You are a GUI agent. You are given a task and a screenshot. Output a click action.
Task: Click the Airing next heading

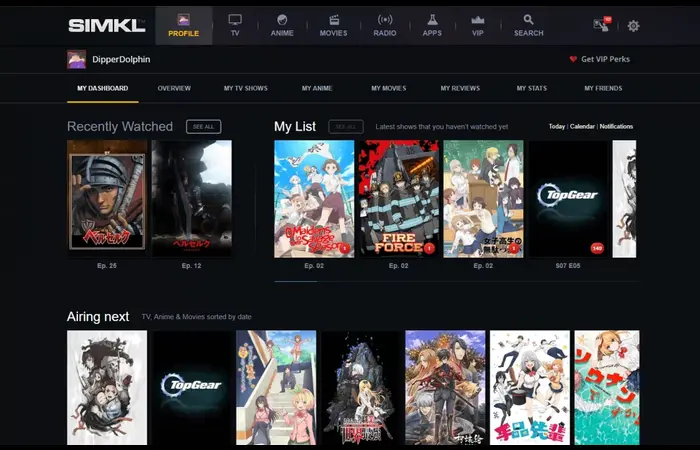pos(98,317)
